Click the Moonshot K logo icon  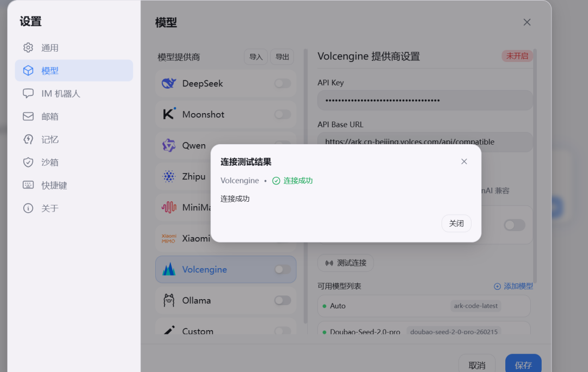click(169, 114)
